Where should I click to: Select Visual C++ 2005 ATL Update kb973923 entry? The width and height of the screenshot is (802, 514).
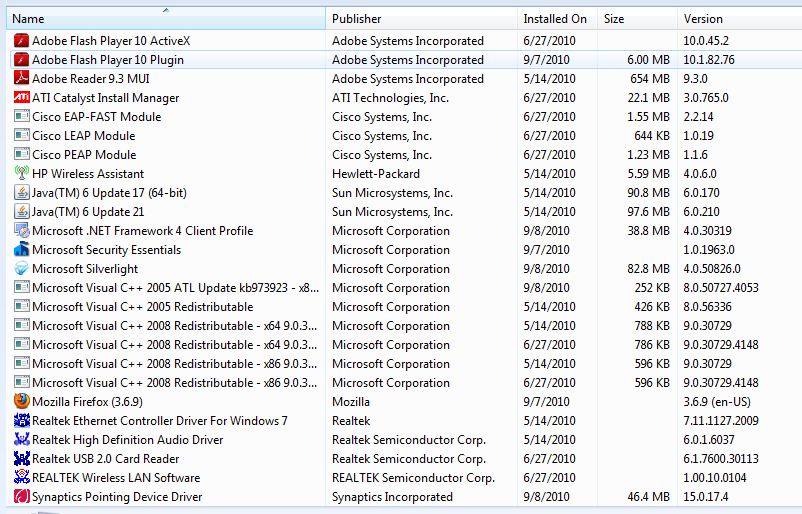175,287
